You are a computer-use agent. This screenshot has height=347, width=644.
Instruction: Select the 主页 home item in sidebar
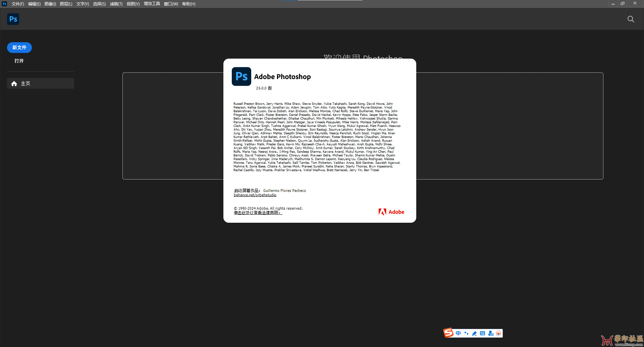tap(41, 83)
